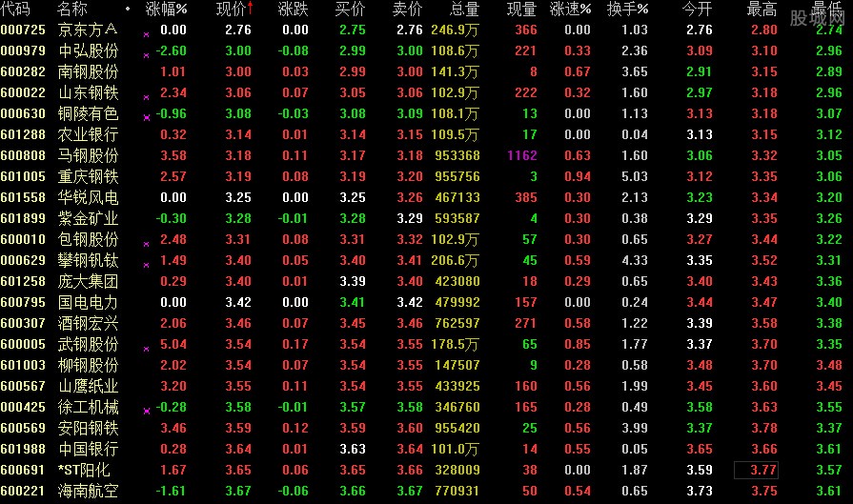Screen dimensions: 853x504
Task: Click total volume 770931 for 海南航空
Action: 457,491
